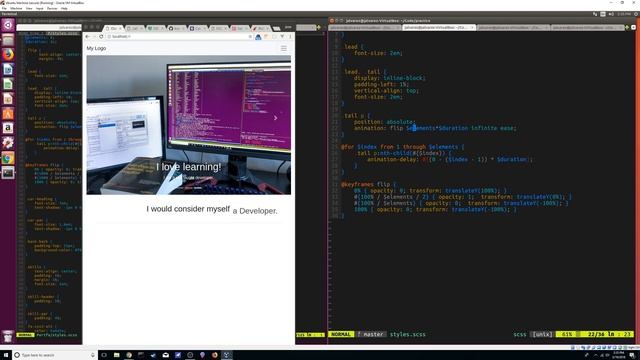
Task: Open the VirtualBox File menu
Action: click(4, 8)
